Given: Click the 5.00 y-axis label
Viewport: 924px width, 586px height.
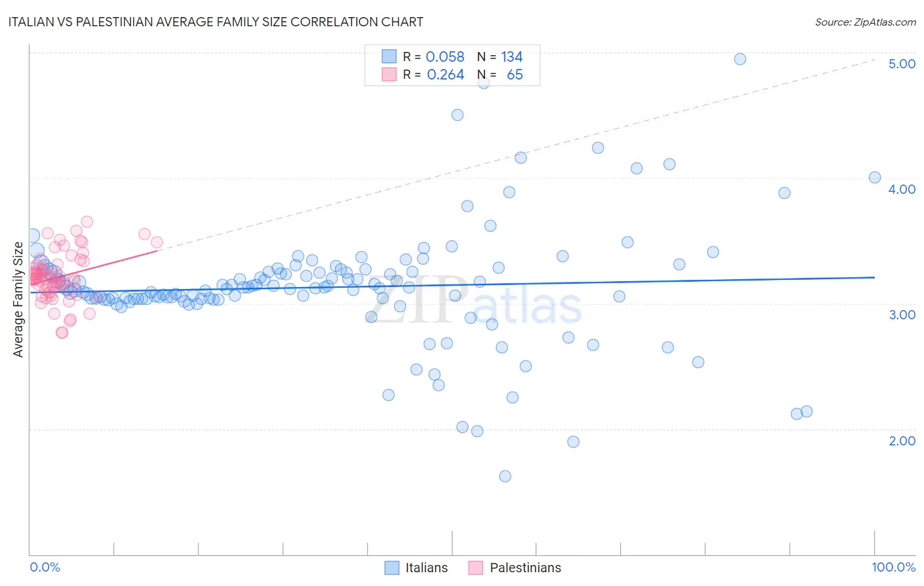Looking at the screenshot, I should (902, 64).
